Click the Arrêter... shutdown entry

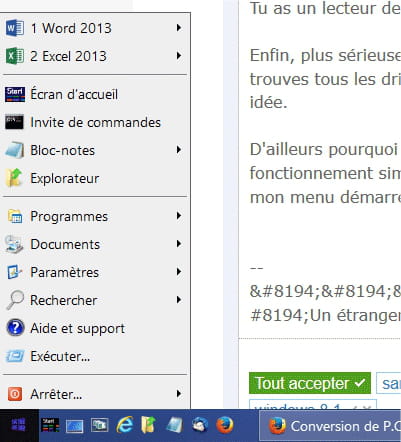pos(95,394)
